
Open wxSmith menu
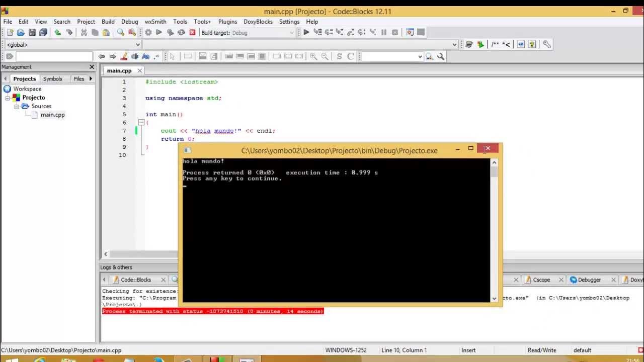coord(155,22)
